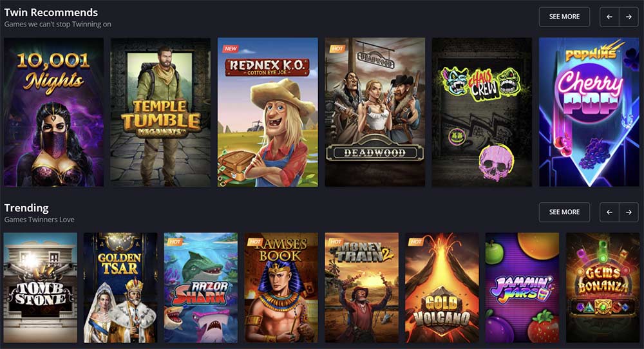Open the Ramses Book game

click(x=281, y=288)
